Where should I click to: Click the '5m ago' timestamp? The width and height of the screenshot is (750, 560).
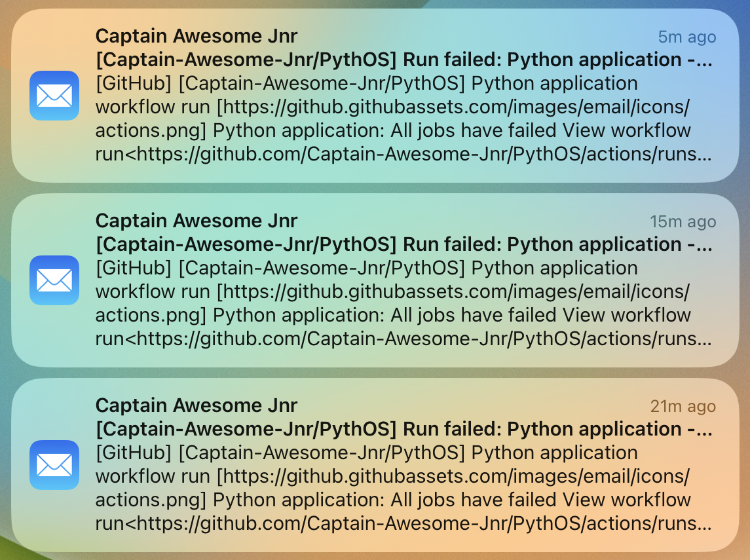(x=687, y=37)
